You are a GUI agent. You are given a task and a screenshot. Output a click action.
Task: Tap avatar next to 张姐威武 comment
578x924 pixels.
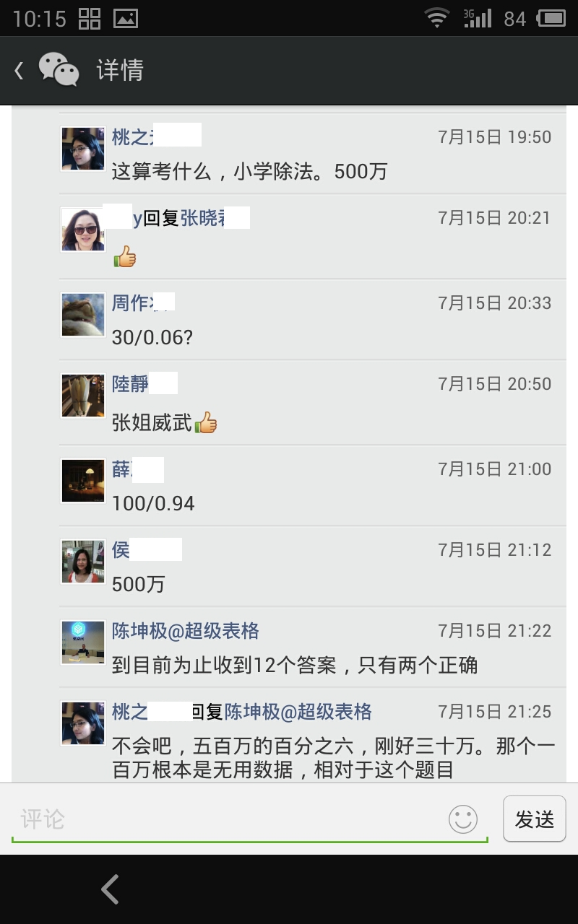click(83, 396)
